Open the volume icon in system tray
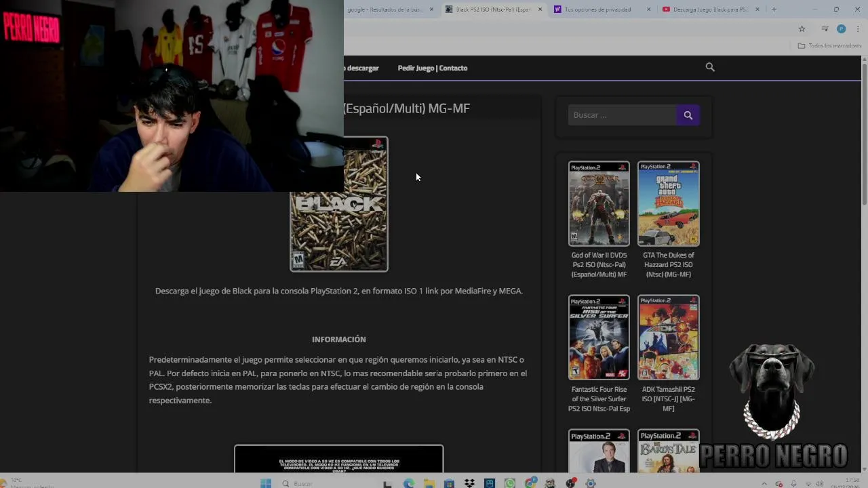 (820, 483)
